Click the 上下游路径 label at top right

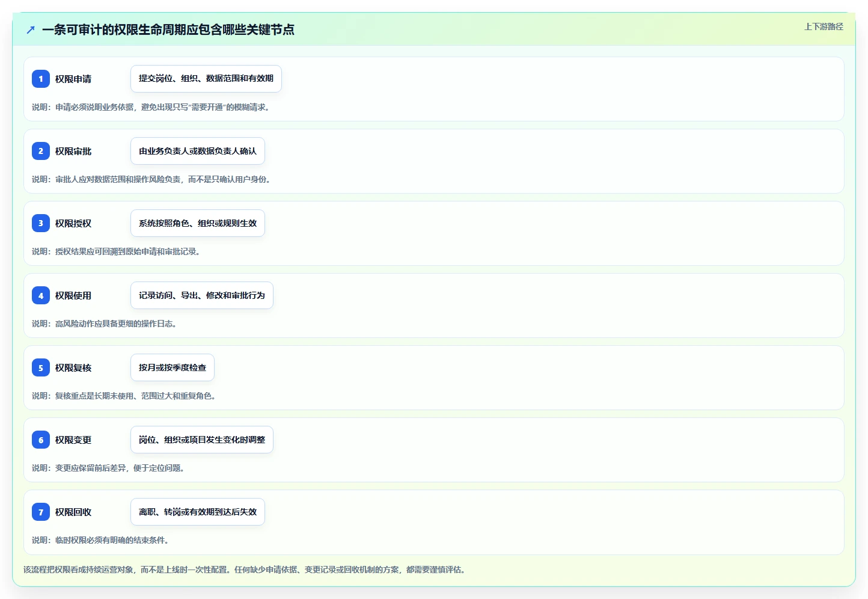point(824,26)
